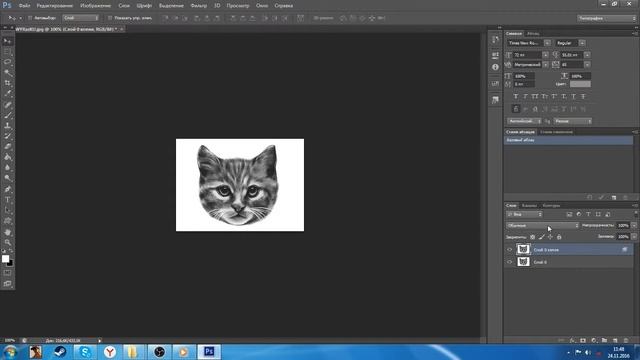Create new adjustment layer

coord(594,340)
